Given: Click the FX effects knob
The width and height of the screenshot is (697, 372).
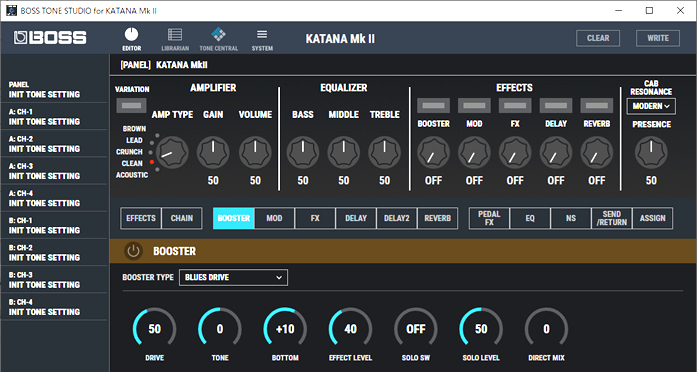Looking at the screenshot, I should pyautogui.click(x=515, y=152).
